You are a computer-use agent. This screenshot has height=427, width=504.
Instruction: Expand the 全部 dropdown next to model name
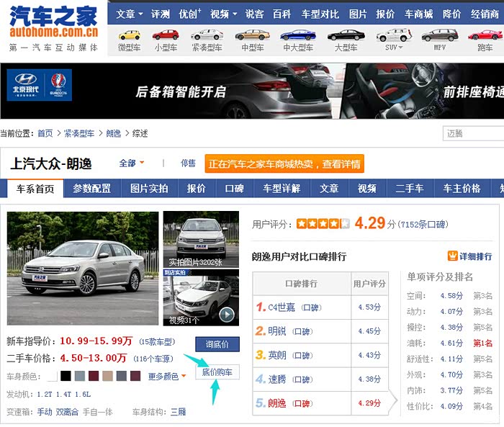tap(132, 163)
